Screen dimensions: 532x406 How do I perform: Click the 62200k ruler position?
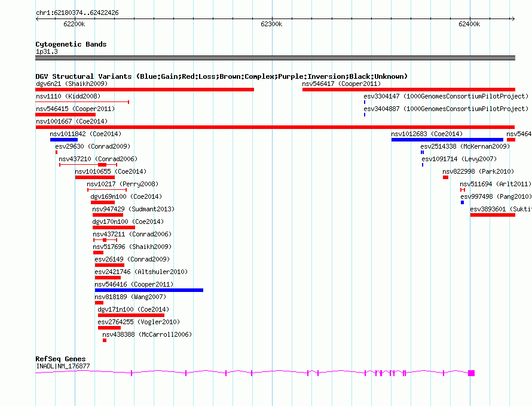click(x=74, y=24)
